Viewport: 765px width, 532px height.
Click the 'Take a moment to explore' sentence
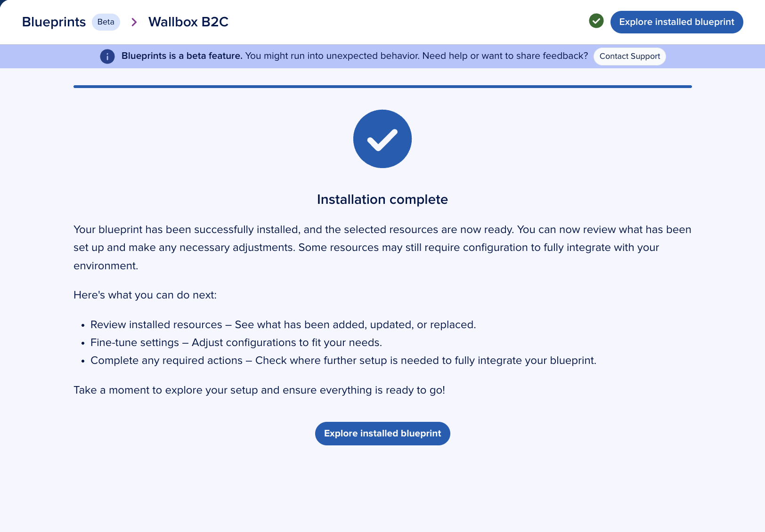coord(259,390)
